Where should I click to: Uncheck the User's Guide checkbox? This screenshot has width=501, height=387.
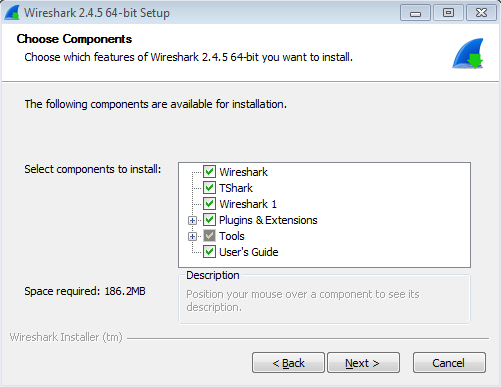(209, 252)
